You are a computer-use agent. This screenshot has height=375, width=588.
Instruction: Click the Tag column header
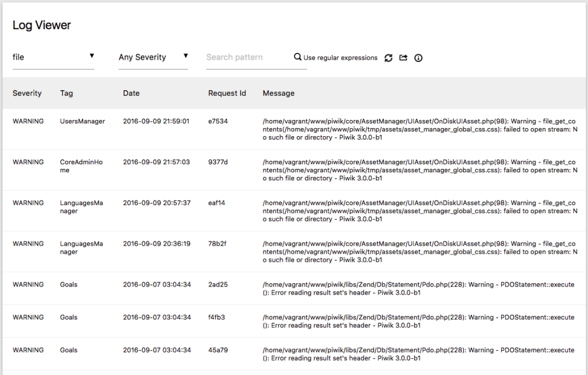click(x=67, y=94)
